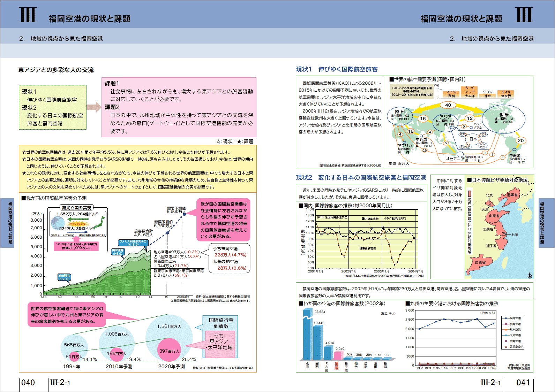The width and height of the screenshot is (555, 392).
Task: Click page number 041
Action: 523,383
